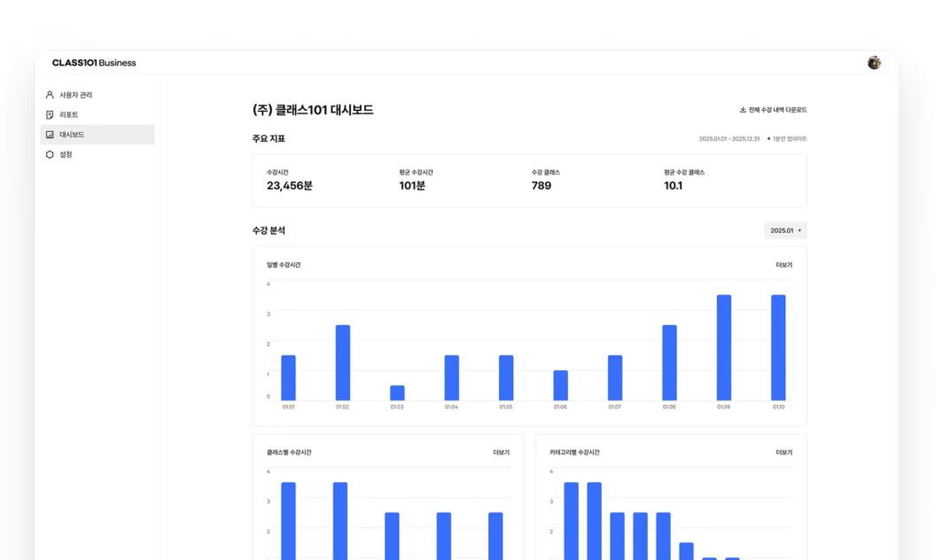The height and width of the screenshot is (560, 936).
Task: Click the 평균 수강시간 metric label
Action: (416, 173)
